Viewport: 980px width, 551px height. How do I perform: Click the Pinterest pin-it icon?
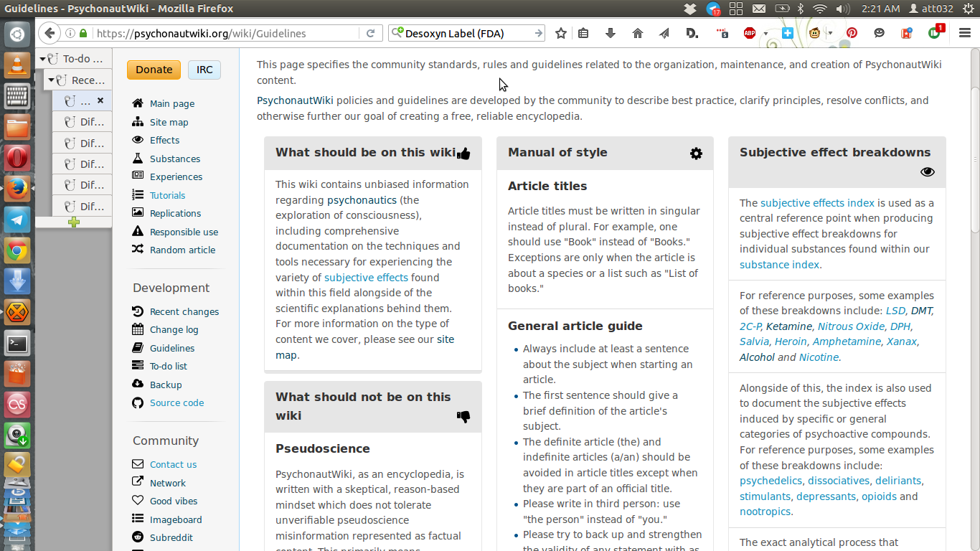click(852, 33)
